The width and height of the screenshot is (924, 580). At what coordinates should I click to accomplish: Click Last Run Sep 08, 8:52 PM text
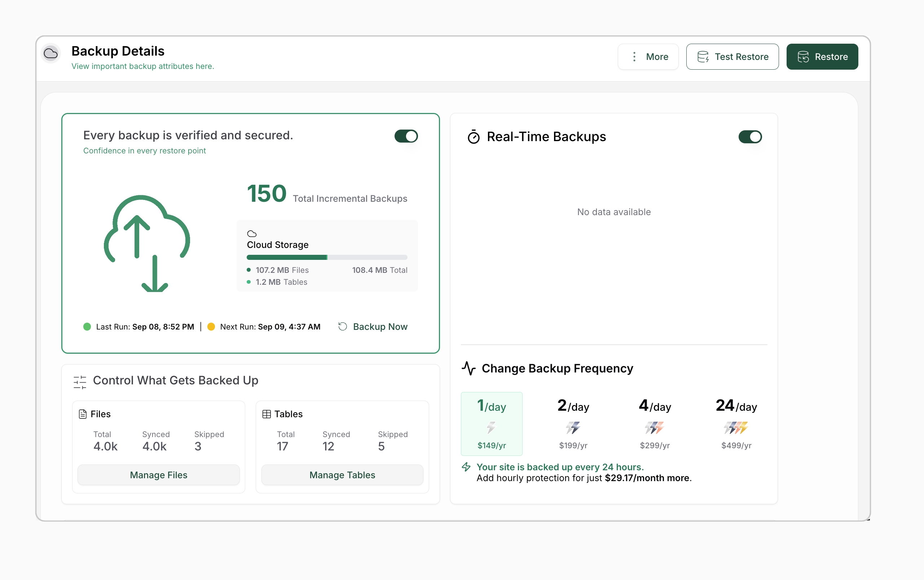point(145,326)
